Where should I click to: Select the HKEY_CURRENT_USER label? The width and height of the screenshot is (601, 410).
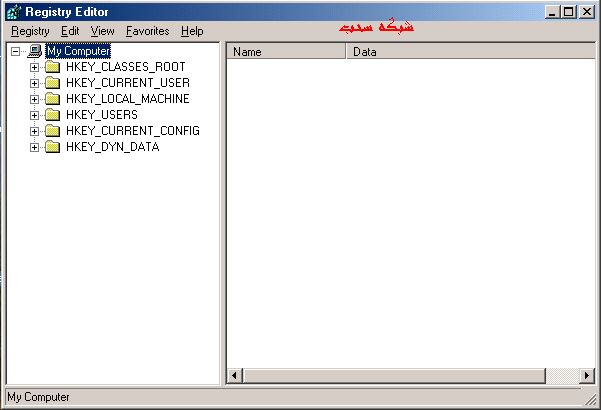click(128, 83)
